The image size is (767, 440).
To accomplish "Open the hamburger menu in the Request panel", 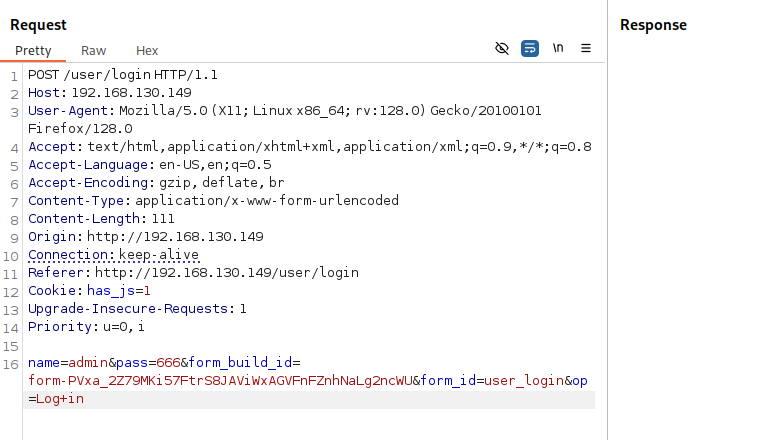I will (586, 48).
